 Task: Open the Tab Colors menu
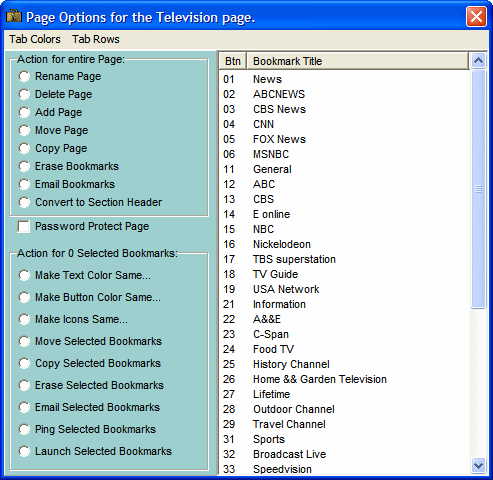[35, 39]
